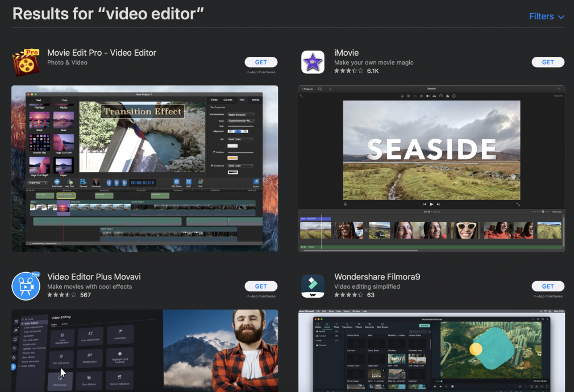Open the iMovie title link
The image size is (574, 392).
346,53
